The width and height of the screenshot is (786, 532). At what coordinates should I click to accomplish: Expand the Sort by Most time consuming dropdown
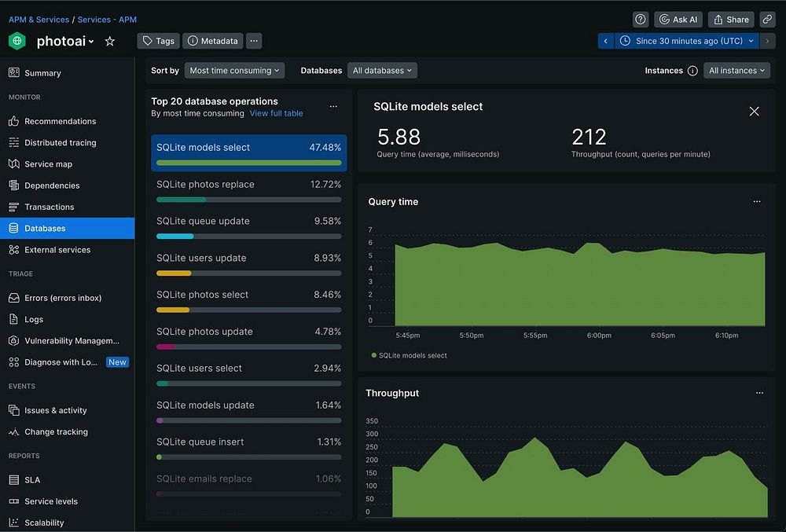click(234, 71)
